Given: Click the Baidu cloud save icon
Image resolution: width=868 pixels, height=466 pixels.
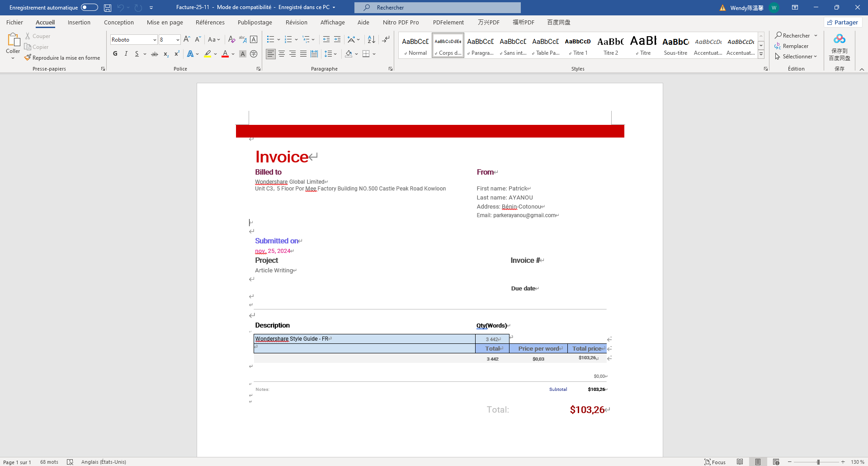Looking at the screenshot, I should (840, 39).
